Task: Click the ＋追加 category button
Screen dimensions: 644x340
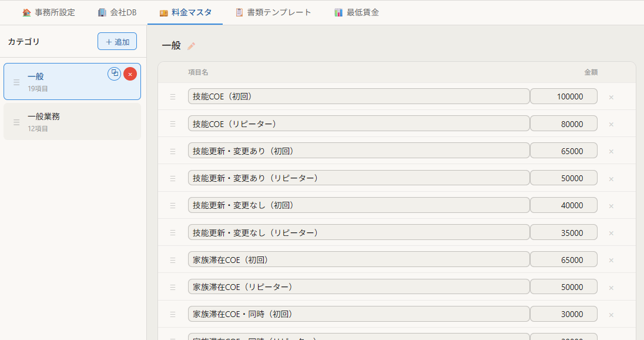Action: [117, 42]
